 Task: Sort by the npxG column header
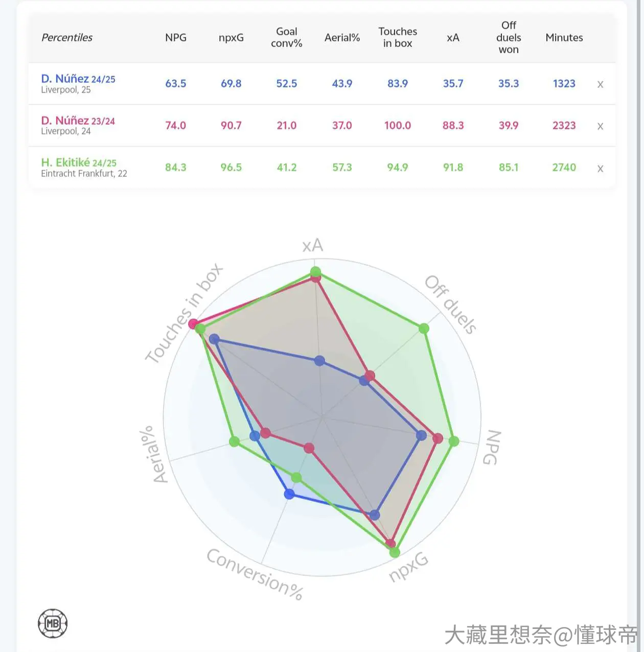[231, 38]
